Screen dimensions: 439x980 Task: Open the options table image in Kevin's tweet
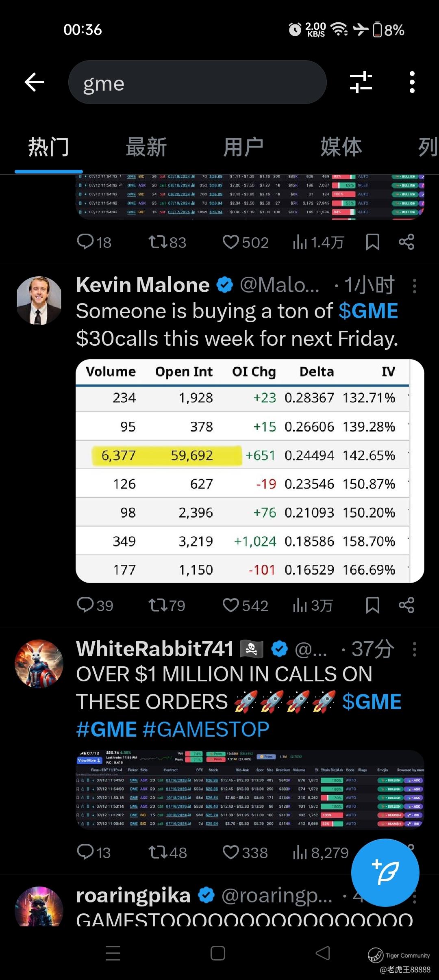coord(250,471)
